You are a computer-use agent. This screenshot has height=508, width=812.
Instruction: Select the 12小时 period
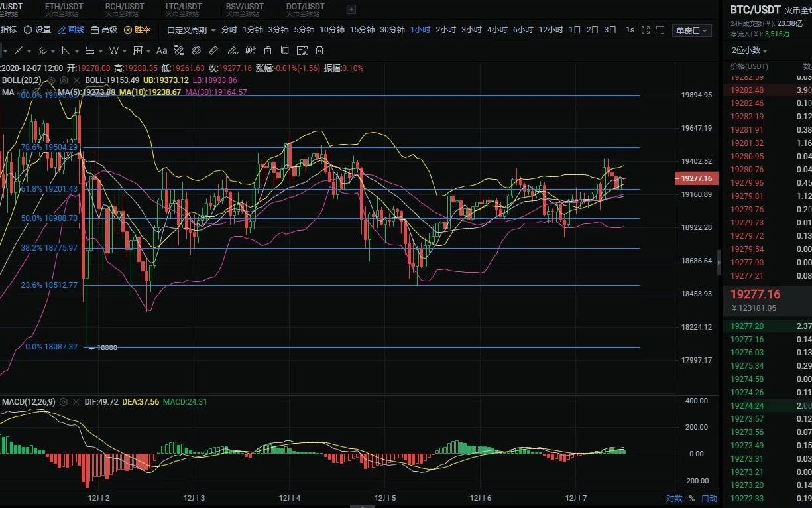[551, 30]
